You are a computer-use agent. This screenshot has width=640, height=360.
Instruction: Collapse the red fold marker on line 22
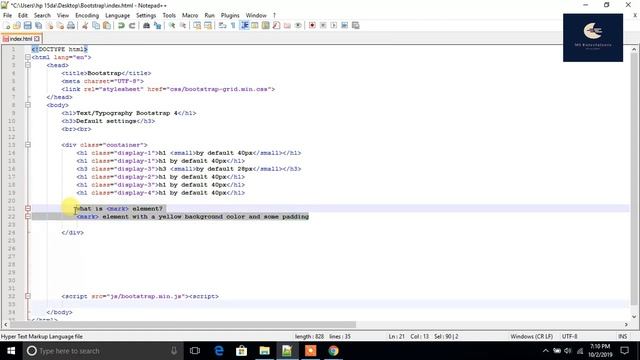[x=28, y=216]
